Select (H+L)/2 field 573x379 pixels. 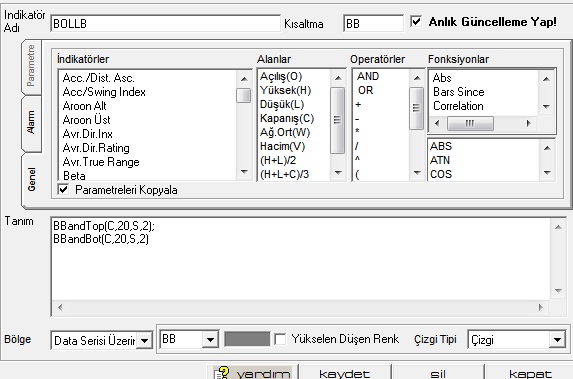pos(278,160)
